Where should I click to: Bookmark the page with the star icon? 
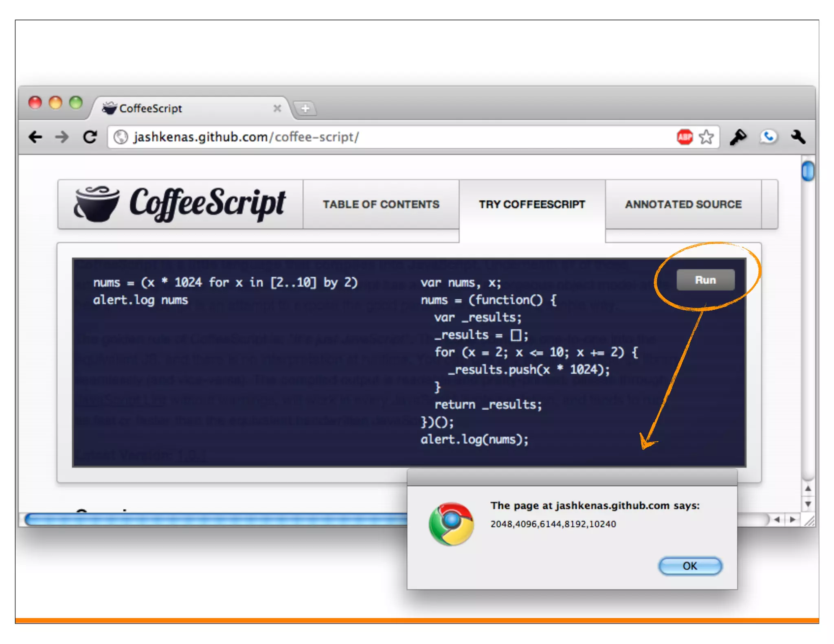706,137
